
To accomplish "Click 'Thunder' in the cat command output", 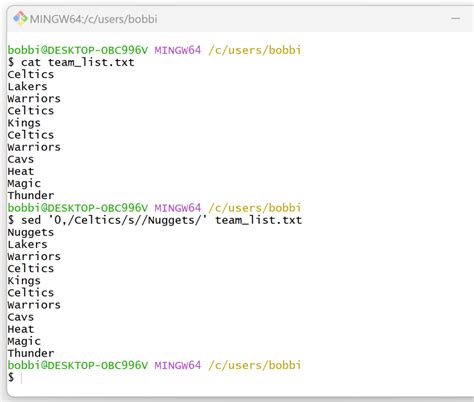I will point(31,195).
